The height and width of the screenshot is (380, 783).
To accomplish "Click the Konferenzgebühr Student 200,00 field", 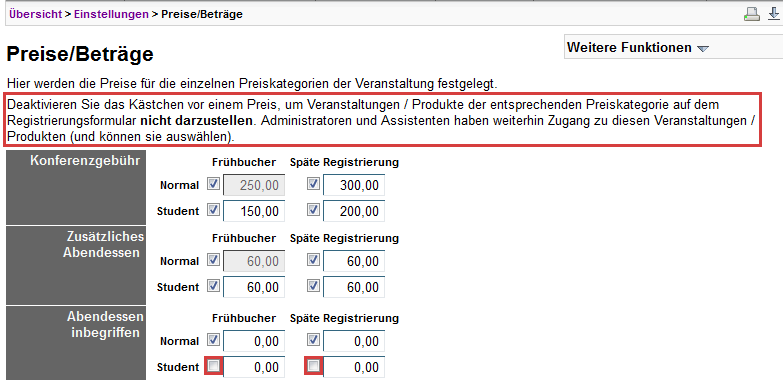I will pos(354,211).
